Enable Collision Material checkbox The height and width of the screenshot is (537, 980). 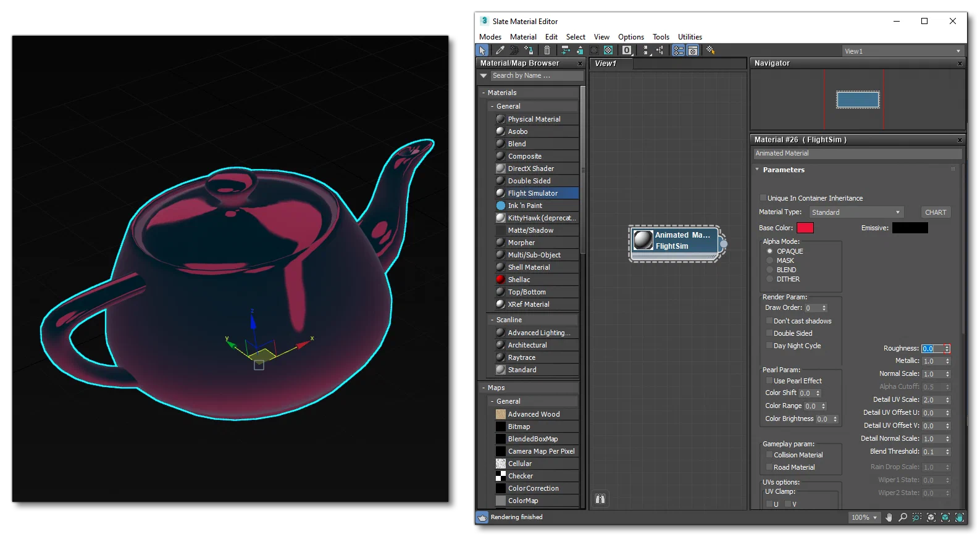point(769,455)
